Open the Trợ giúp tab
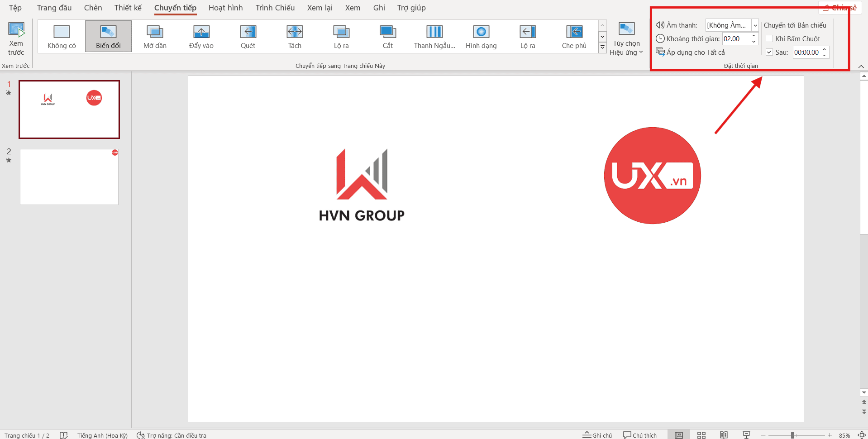This screenshot has width=868, height=439. pos(411,8)
